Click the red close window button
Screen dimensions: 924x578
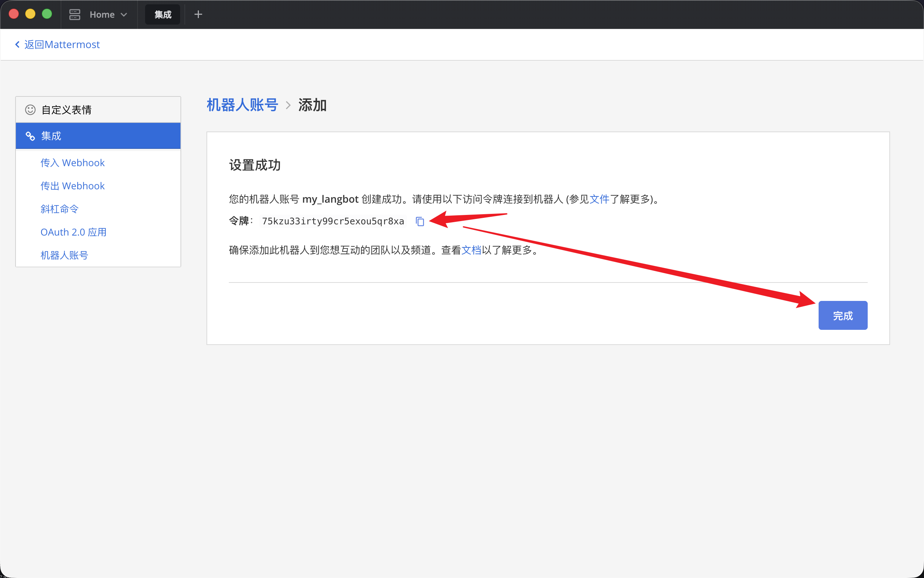click(x=14, y=14)
